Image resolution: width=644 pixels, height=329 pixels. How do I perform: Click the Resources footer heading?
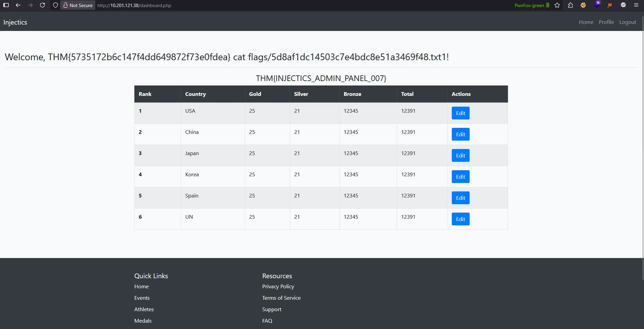(x=277, y=276)
